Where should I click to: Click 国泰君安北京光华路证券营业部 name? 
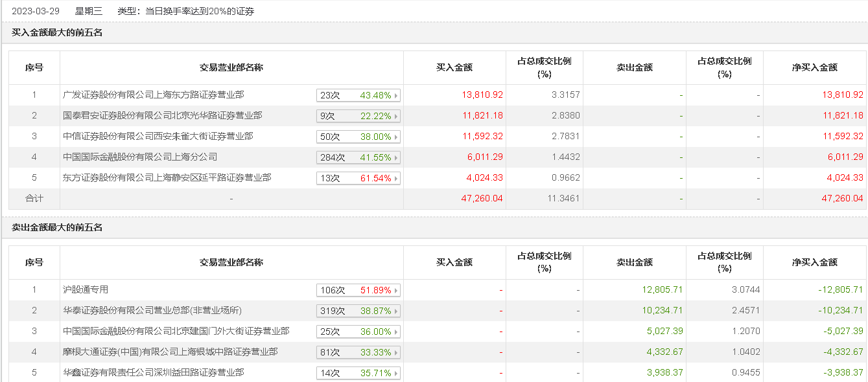162,116
